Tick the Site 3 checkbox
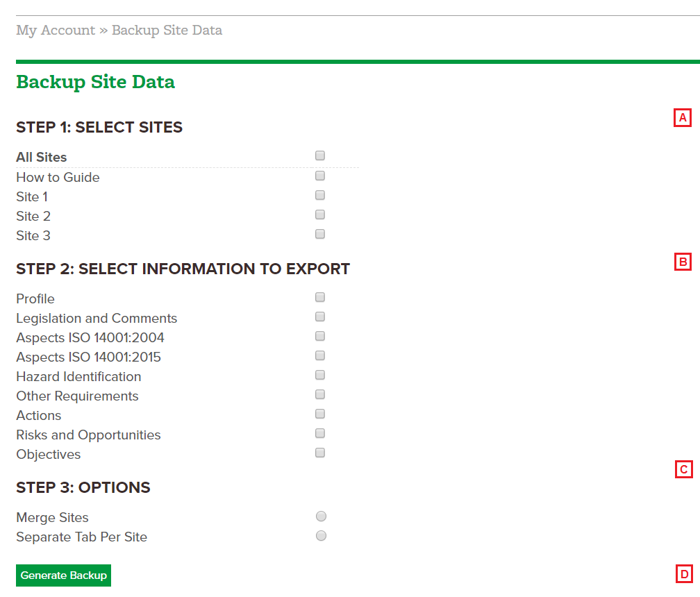Image resolution: width=700 pixels, height=597 pixels. pos(320,234)
